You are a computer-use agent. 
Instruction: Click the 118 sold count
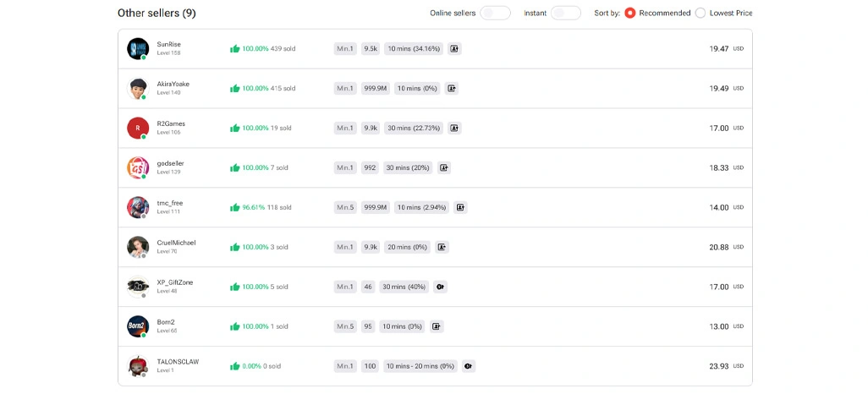[x=279, y=207]
